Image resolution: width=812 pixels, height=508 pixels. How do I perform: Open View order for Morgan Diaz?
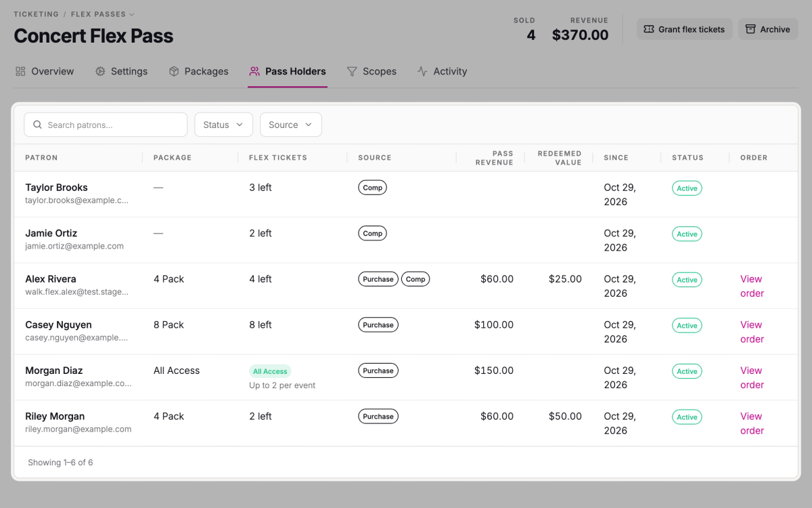[x=752, y=377]
